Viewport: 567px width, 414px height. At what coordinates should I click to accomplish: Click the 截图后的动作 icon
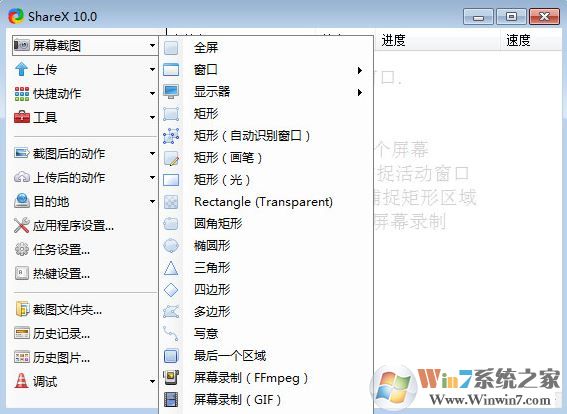tap(22, 153)
